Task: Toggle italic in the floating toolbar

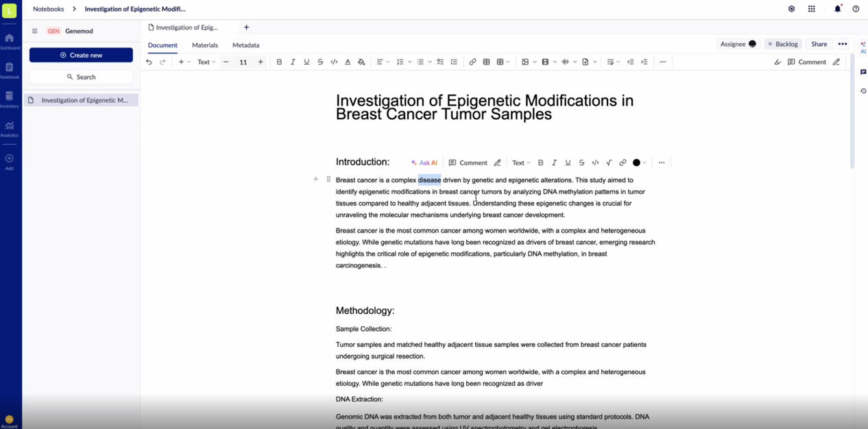Action: coord(554,163)
